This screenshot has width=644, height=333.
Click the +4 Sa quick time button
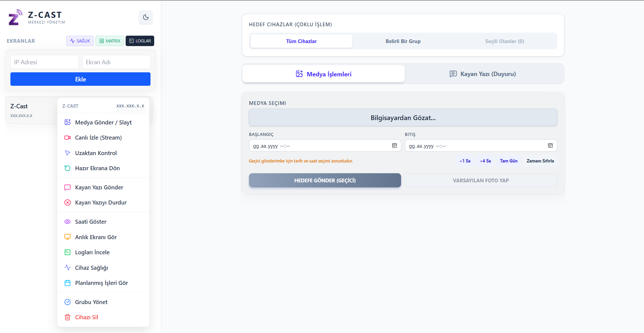click(485, 161)
